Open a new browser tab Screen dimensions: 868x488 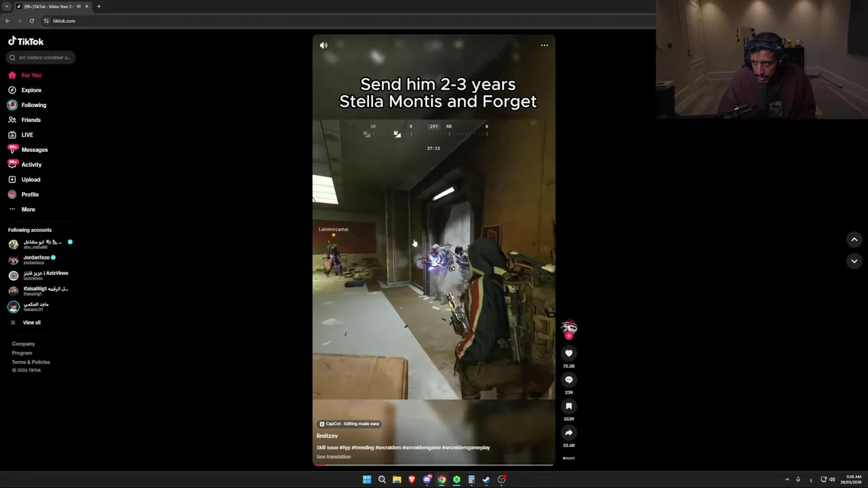point(98,6)
